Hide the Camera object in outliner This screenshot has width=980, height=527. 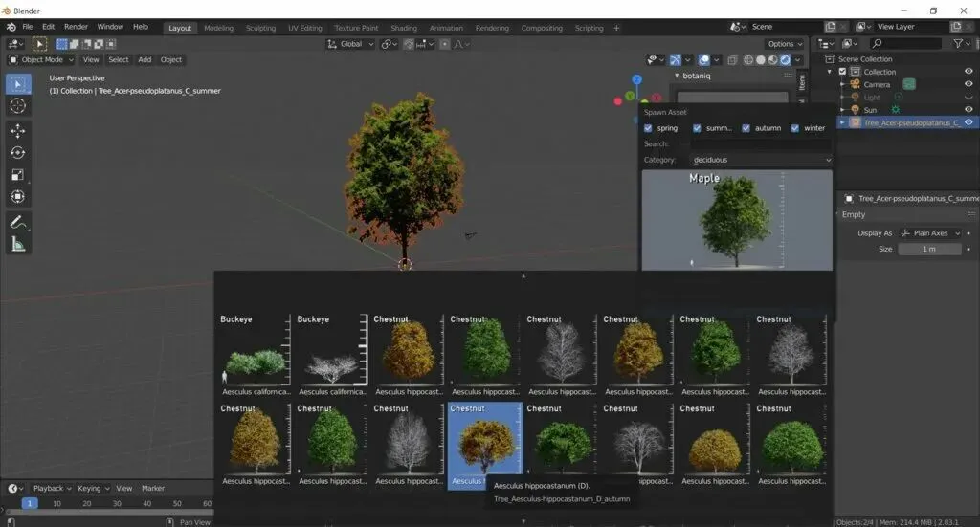click(x=969, y=84)
